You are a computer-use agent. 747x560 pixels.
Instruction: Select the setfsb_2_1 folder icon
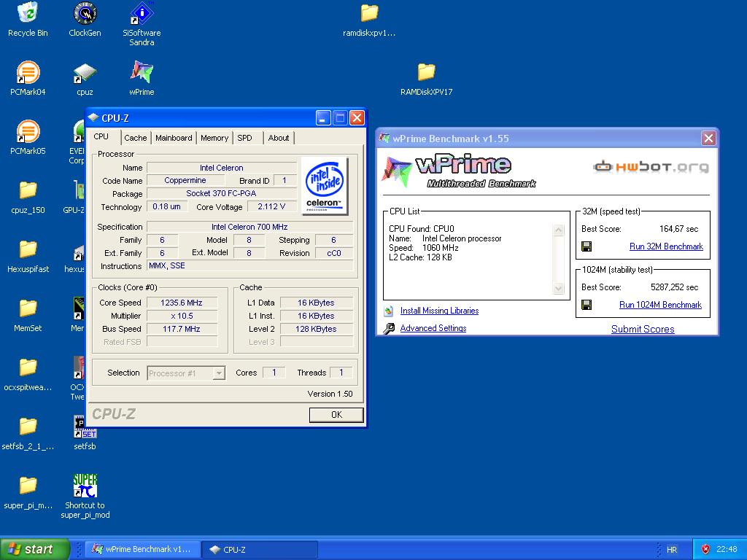click(28, 433)
